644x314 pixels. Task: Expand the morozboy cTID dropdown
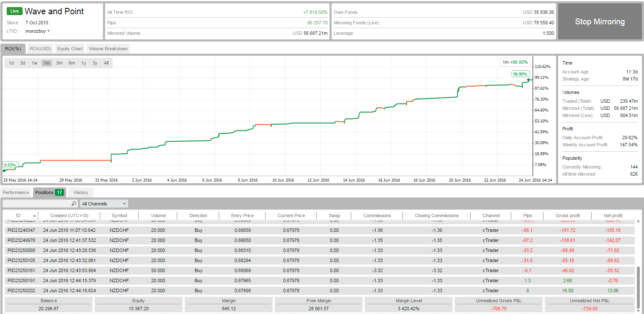(x=48, y=31)
